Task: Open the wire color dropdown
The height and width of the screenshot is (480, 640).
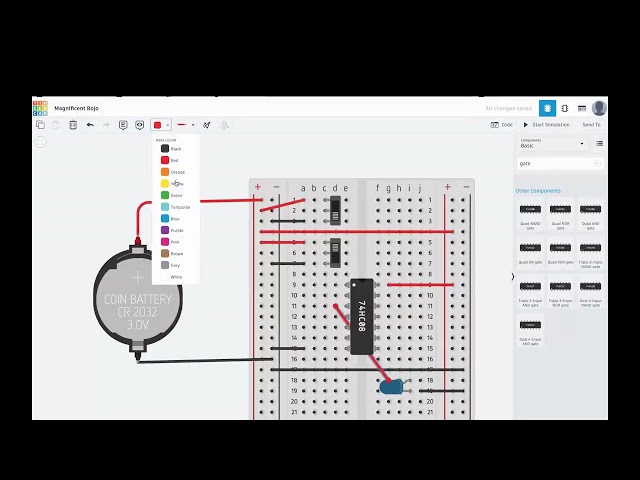Action: point(160,125)
